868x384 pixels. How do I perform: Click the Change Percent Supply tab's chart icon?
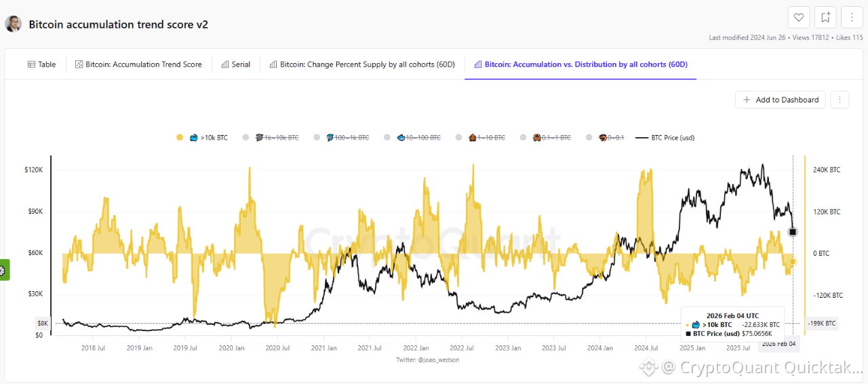pyautogui.click(x=273, y=64)
